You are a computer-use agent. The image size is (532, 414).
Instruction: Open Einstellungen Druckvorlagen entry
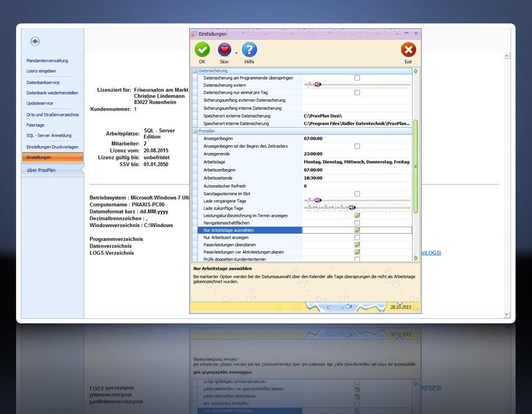52,147
